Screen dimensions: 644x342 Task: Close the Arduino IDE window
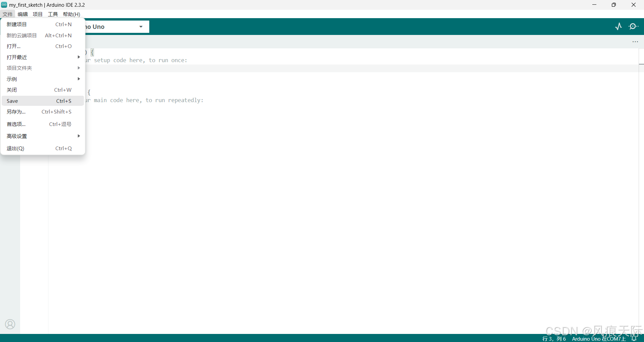[634, 5]
